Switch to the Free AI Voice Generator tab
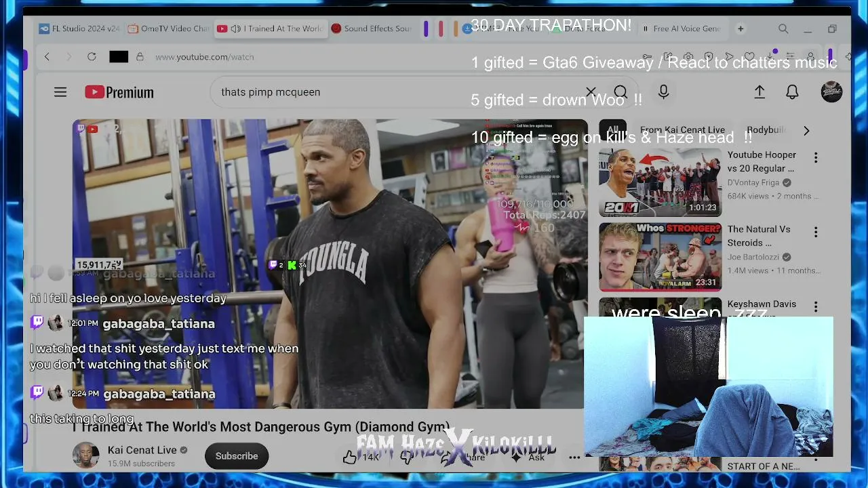Image resolution: width=868 pixels, height=488 pixels. coord(682,28)
